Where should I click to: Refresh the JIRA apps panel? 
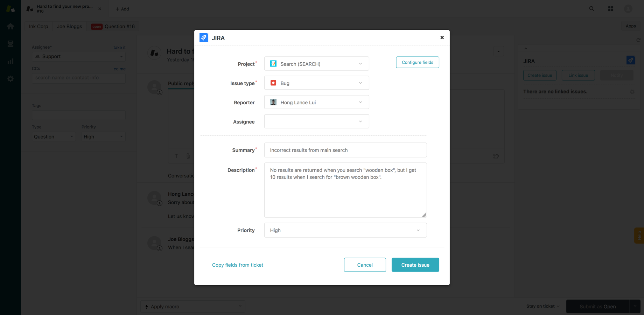click(638, 40)
